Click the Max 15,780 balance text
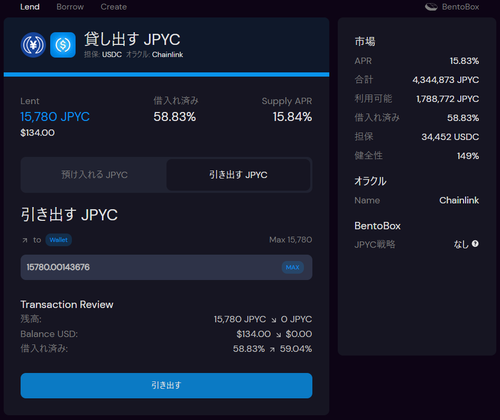This screenshot has height=420, width=500. pos(291,240)
